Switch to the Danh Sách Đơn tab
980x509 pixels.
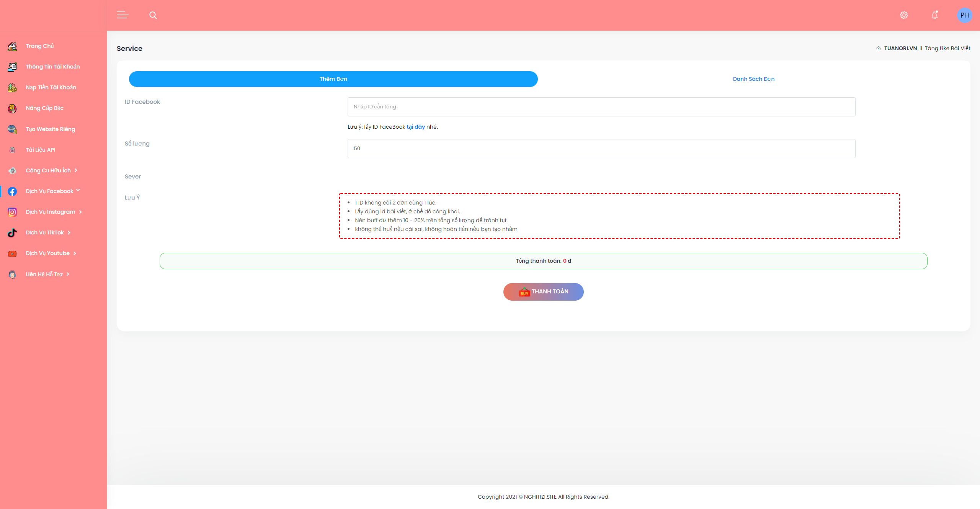pyautogui.click(x=753, y=79)
